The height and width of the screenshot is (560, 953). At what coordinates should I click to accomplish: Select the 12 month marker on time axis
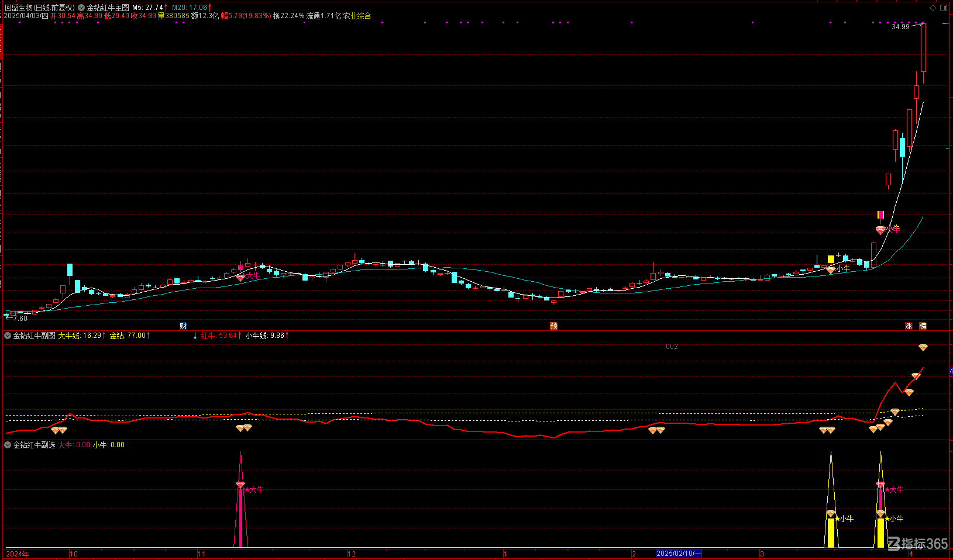(x=352, y=554)
